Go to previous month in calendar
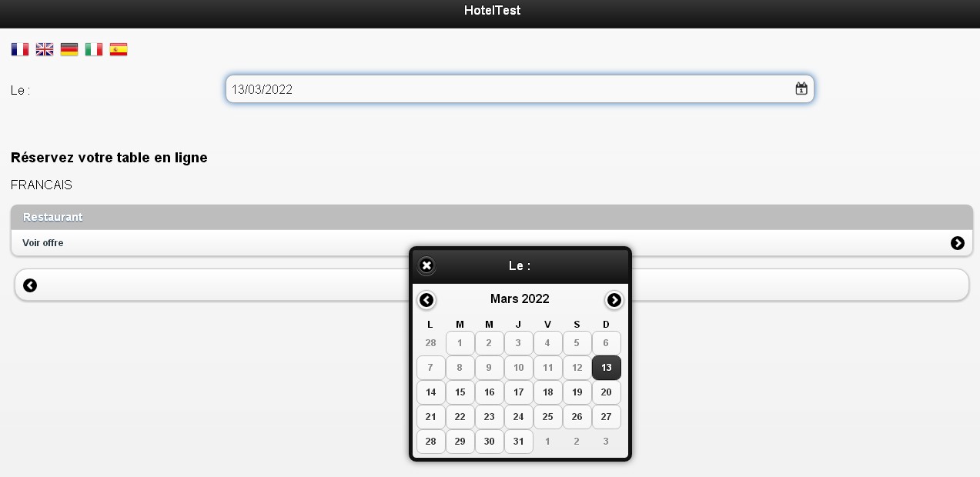This screenshot has width=980, height=477. click(x=426, y=300)
